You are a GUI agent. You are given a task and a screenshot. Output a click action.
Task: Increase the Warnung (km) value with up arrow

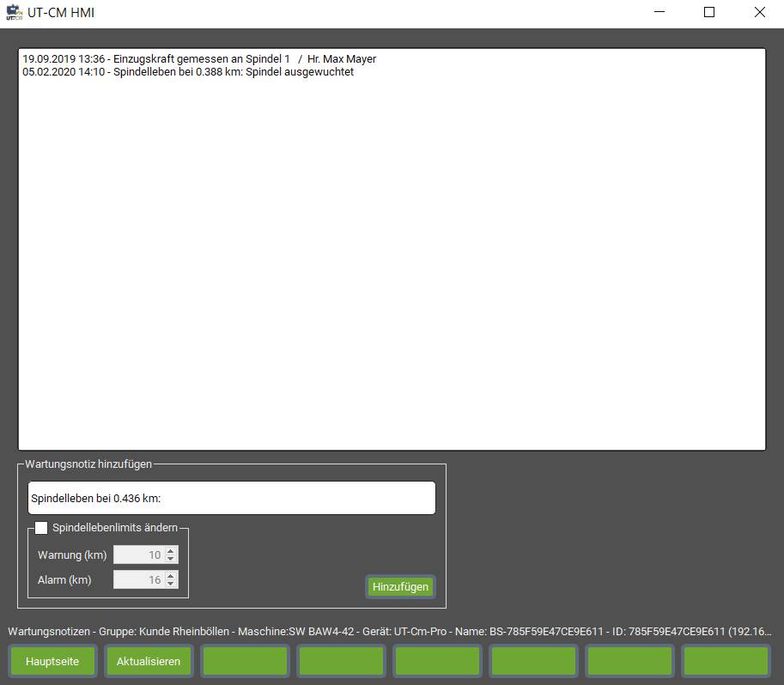(172, 551)
